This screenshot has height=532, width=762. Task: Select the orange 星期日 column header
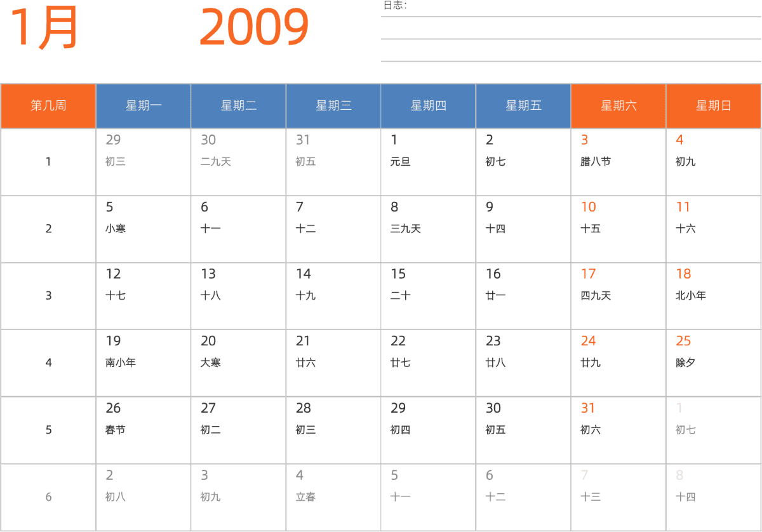[x=714, y=106]
